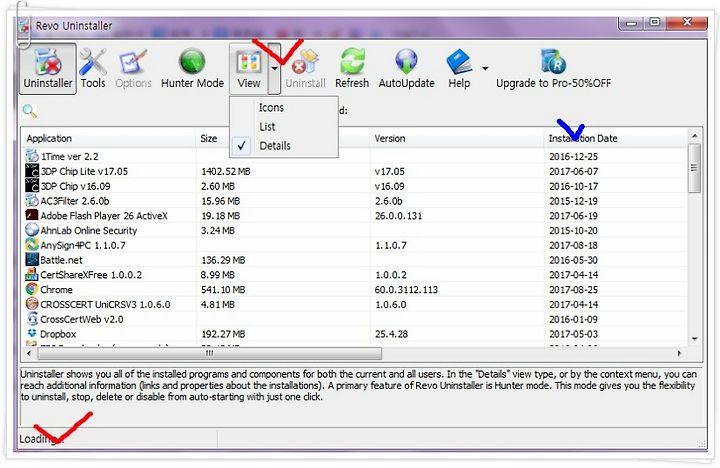Expand the Help dropdown arrow

tap(485, 68)
